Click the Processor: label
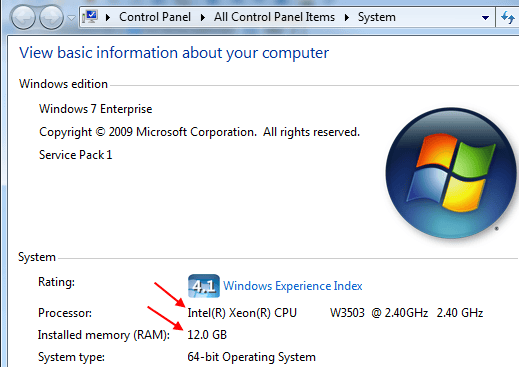The width and height of the screenshot is (519, 367). (x=65, y=313)
